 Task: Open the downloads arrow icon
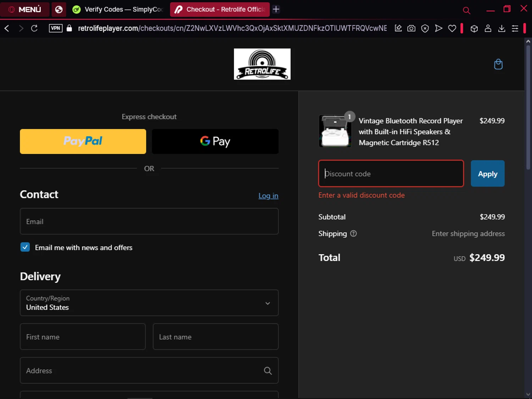point(501,28)
